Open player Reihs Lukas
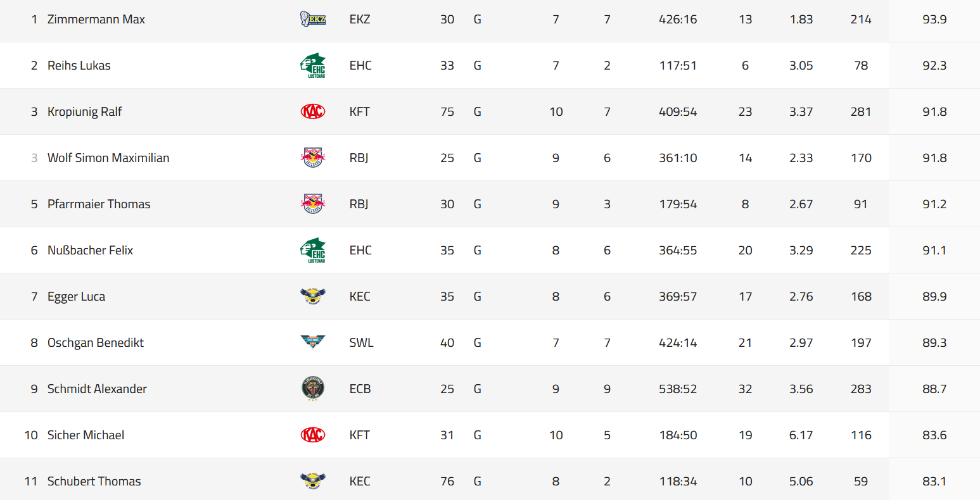980x500 pixels. (79, 65)
